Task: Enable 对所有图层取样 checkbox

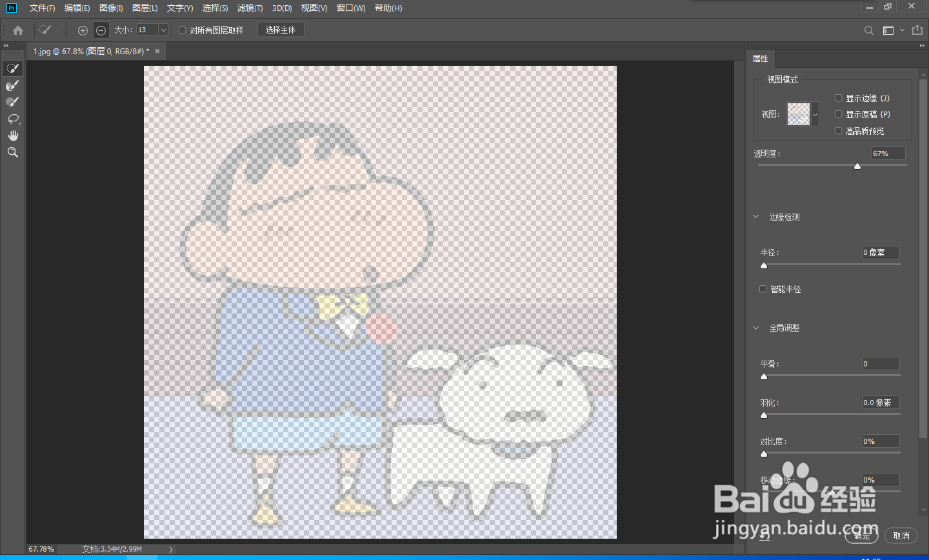Action: tap(183, 30)
